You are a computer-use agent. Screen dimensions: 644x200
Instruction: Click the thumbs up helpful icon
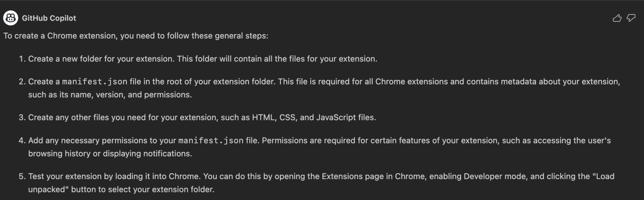click(x=617, y=18)
